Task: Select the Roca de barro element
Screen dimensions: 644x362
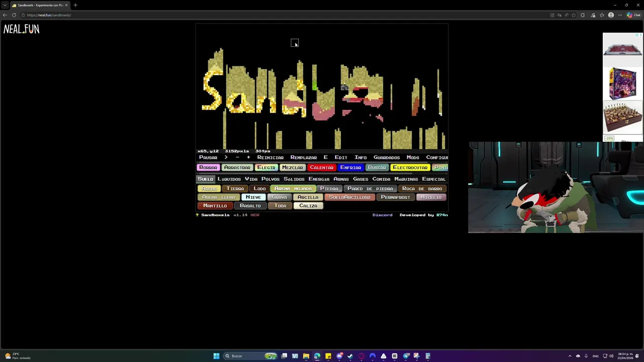Action: click(422, 189)
